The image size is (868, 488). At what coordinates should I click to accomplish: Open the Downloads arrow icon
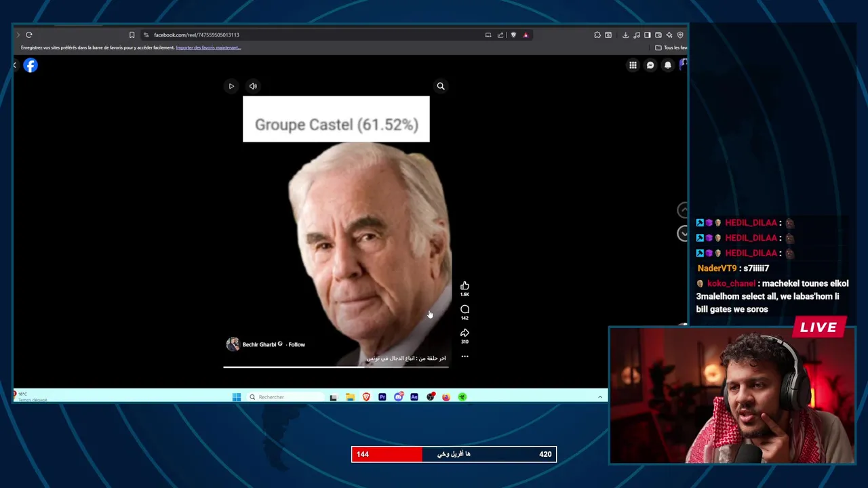(625, 35)
